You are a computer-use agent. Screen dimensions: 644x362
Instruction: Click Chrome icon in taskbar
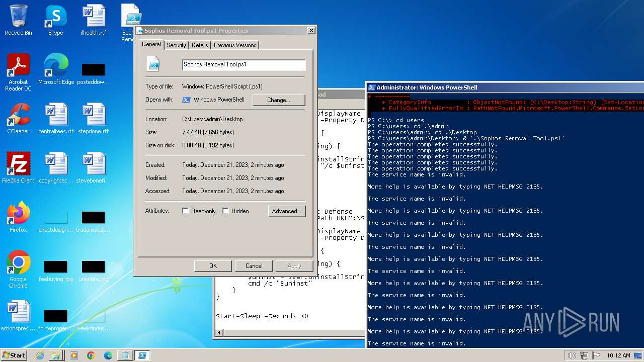point(91,355)
